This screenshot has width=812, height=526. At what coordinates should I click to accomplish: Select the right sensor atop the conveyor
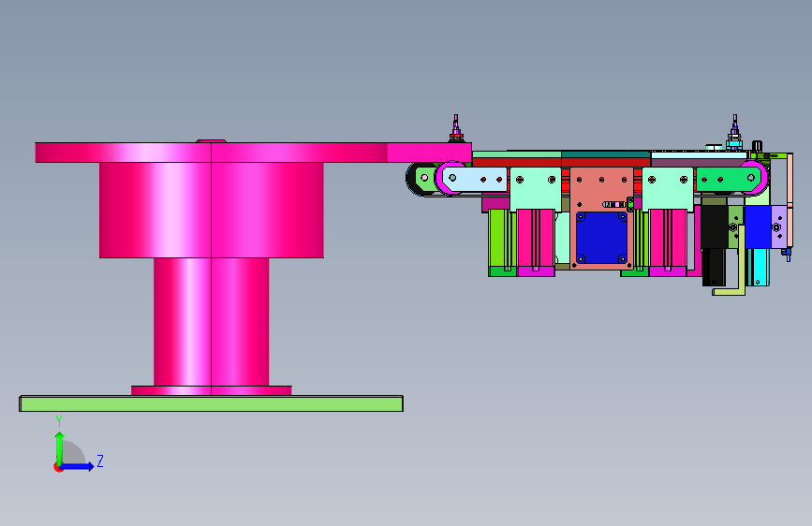pyautogui.click(x=734, y=133)
